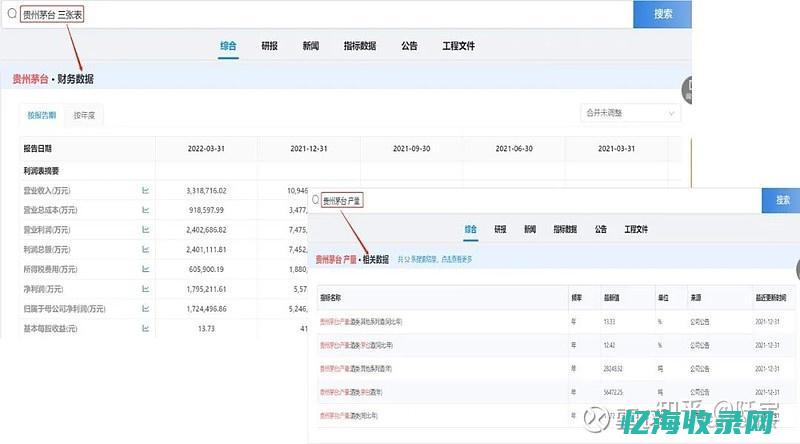Open 指标数据 tab in 产量 search window

(565, 229)
